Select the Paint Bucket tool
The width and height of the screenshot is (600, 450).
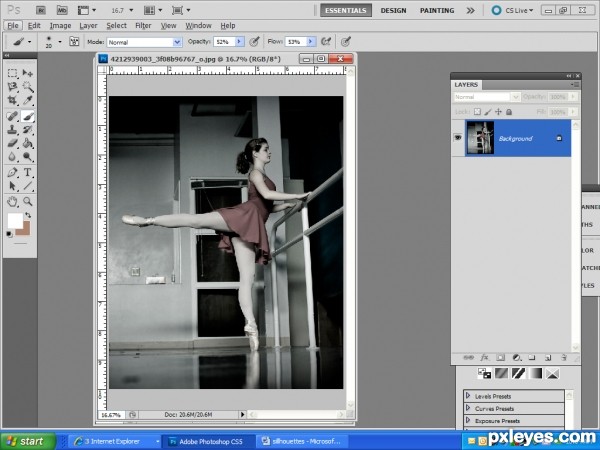click(28, 143)
